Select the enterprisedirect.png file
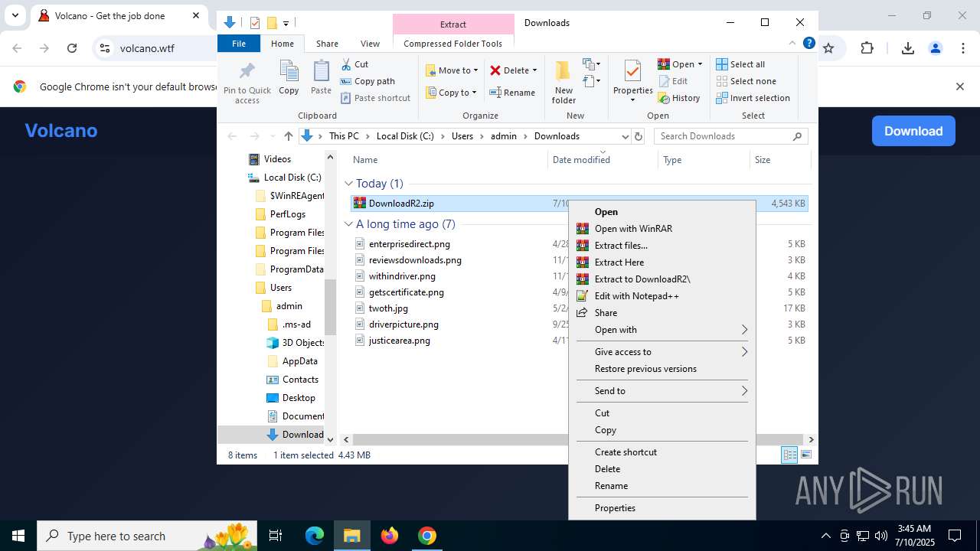Screen dimensions: 980x551 coord(409,244)
